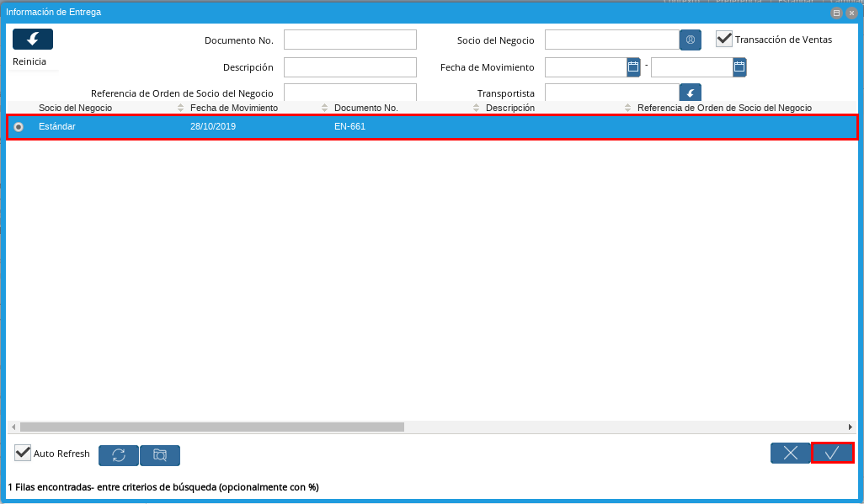Sort by the Socio del Negocio column arrows

tap(180, 108)
